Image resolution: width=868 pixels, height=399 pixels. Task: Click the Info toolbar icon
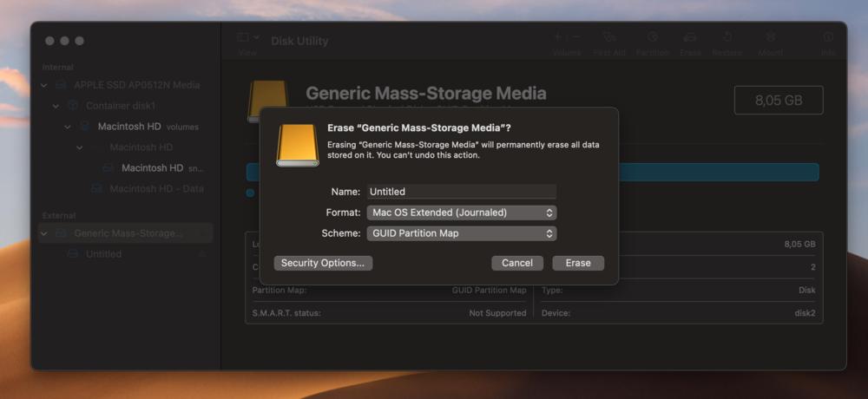[x=828, y=37]
